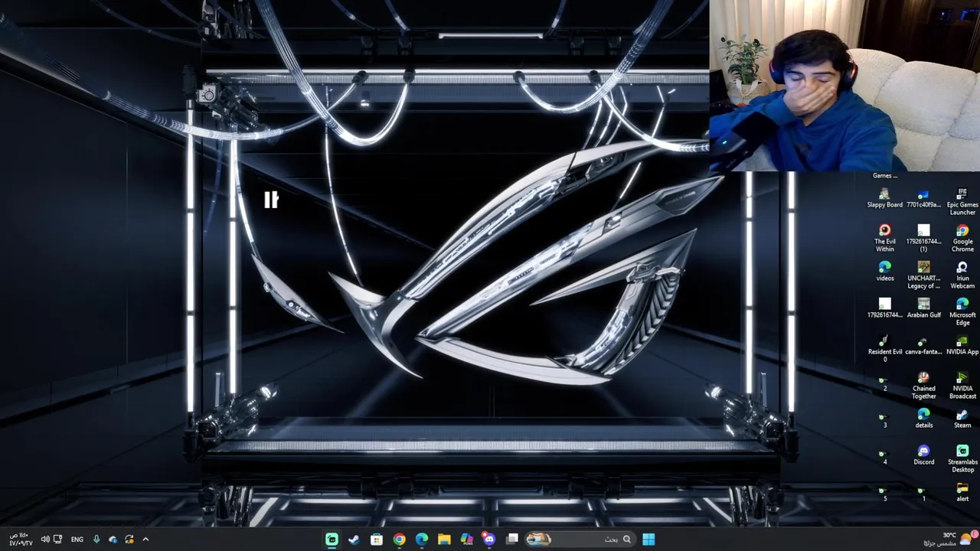Image resolution: width=980 pixels, height=551 pixels.
Task: Select the canva-fanta... file on desktop
Action: click(x=923, y=345)
